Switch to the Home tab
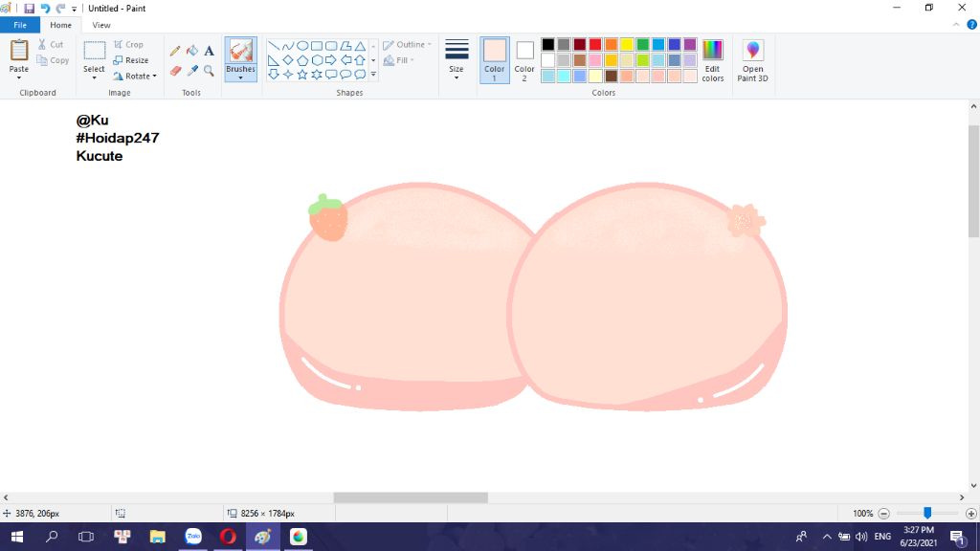The image size is (980, 551). [60, 25]
